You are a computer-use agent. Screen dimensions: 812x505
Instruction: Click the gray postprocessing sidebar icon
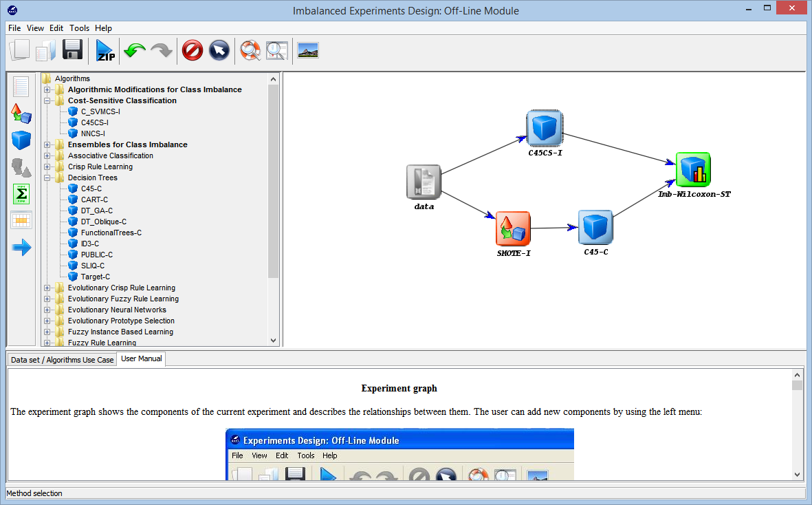(21, 167)
